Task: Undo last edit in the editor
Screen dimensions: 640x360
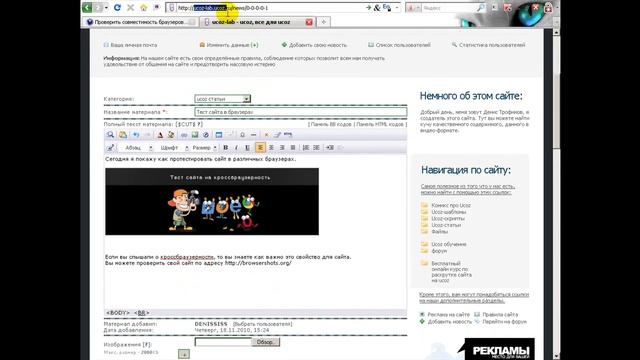Action: [x=136, y=135]
